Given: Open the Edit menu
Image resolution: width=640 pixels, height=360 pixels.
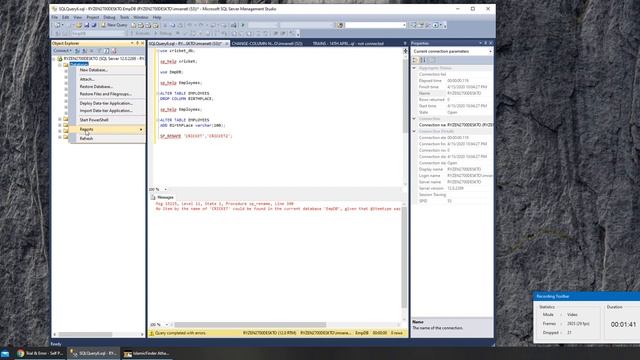Looking at the screenshot, I should (x=65, y=17).
